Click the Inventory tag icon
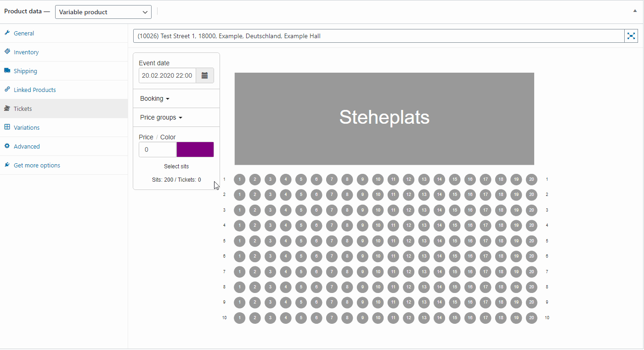644x350 pixels. [7, 52]
